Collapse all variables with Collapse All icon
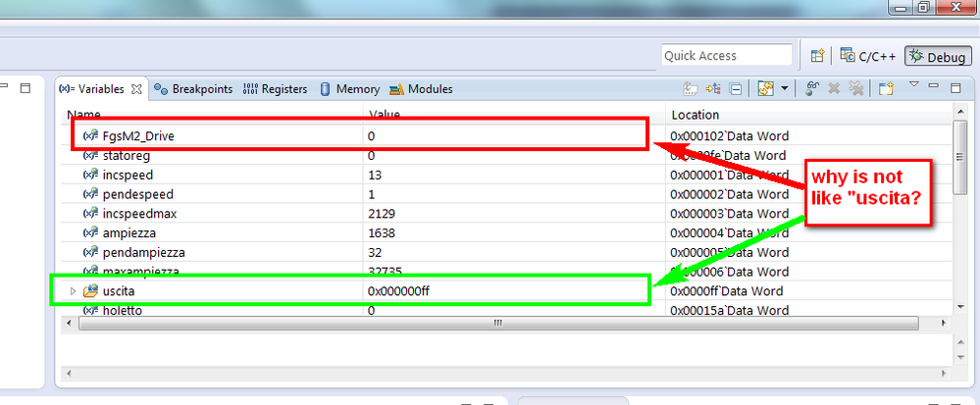980x405 pixels. point(736,89)
